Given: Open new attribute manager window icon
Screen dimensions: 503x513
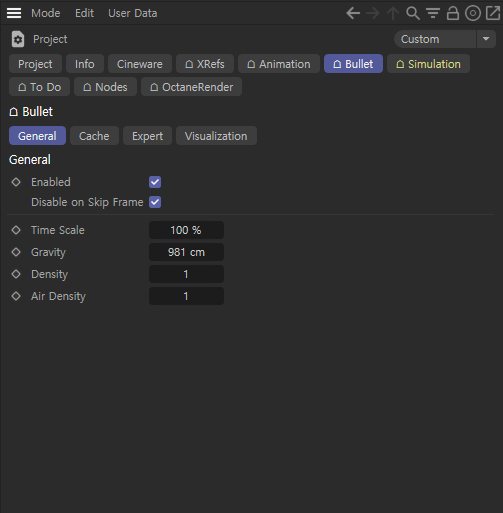Looking at the screenshot, I should (493, 13).
